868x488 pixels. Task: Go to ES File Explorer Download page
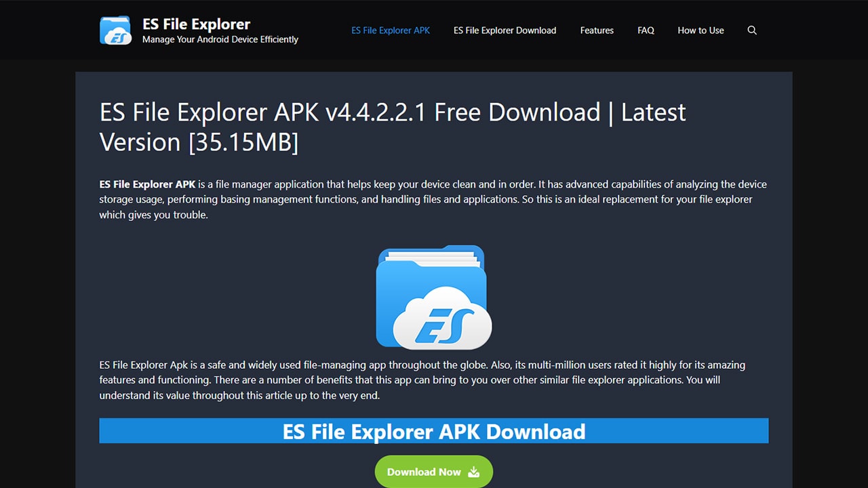pyautogui.click(x=505, y=30)
